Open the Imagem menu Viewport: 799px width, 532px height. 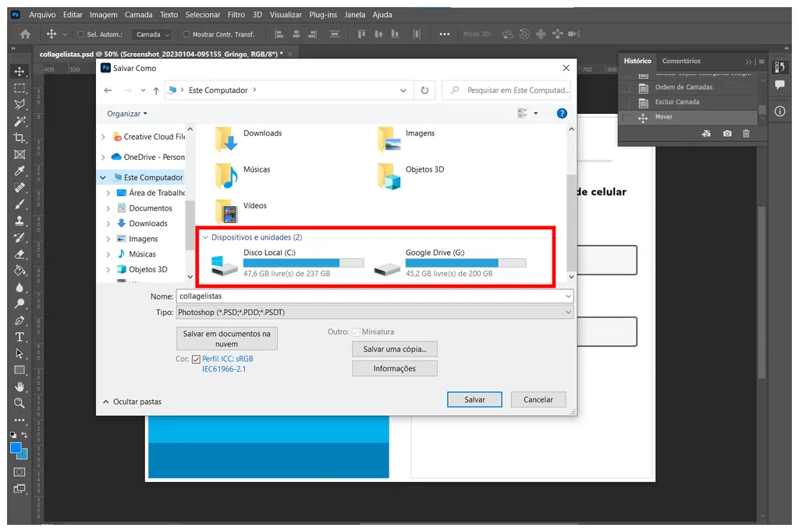click(x=104, y=15)
